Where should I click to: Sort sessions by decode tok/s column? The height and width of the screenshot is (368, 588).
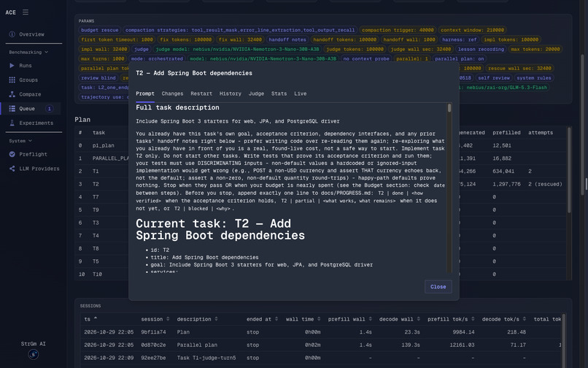[x=504, y=319]
